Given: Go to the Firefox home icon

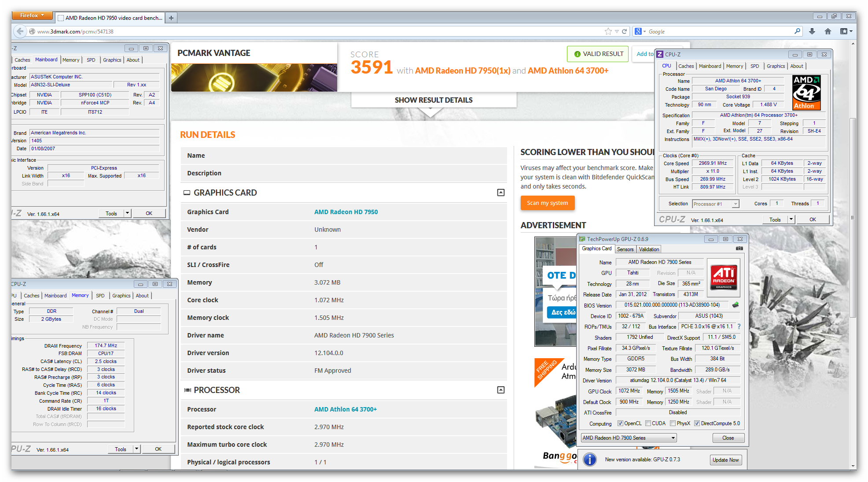Looking at the screenshot, I should point(828,31).
